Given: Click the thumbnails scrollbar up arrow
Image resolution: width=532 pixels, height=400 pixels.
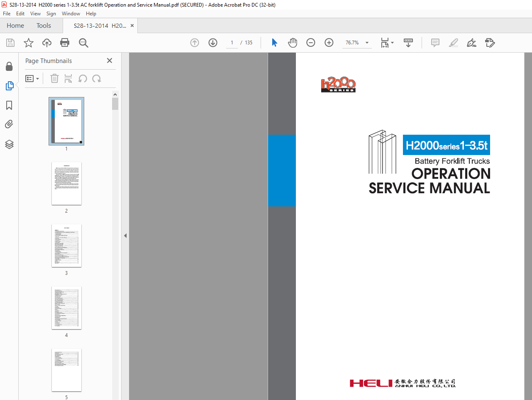Looking at the screenshot, I should coord(115,95).
